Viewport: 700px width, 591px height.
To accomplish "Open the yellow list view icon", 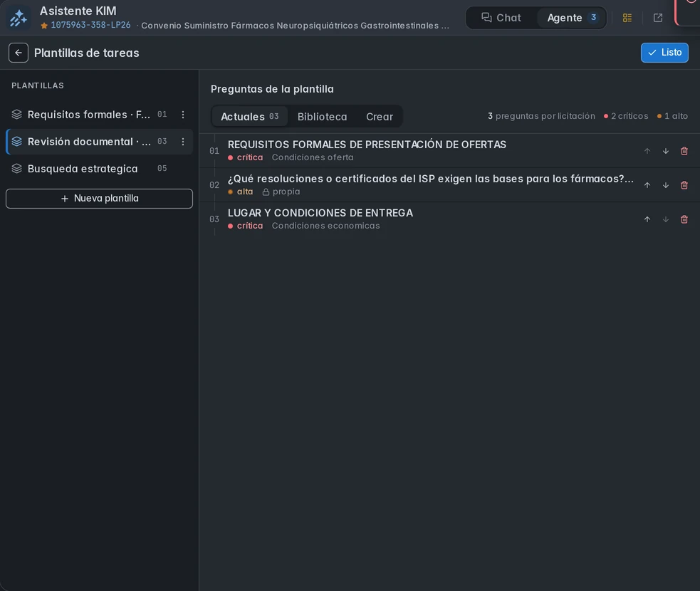I will click(627, 18).
